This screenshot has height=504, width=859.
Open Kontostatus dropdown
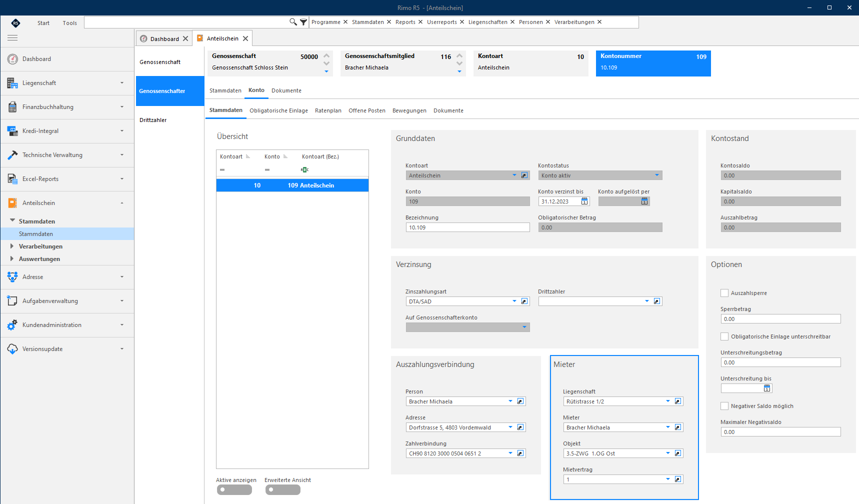657,175
